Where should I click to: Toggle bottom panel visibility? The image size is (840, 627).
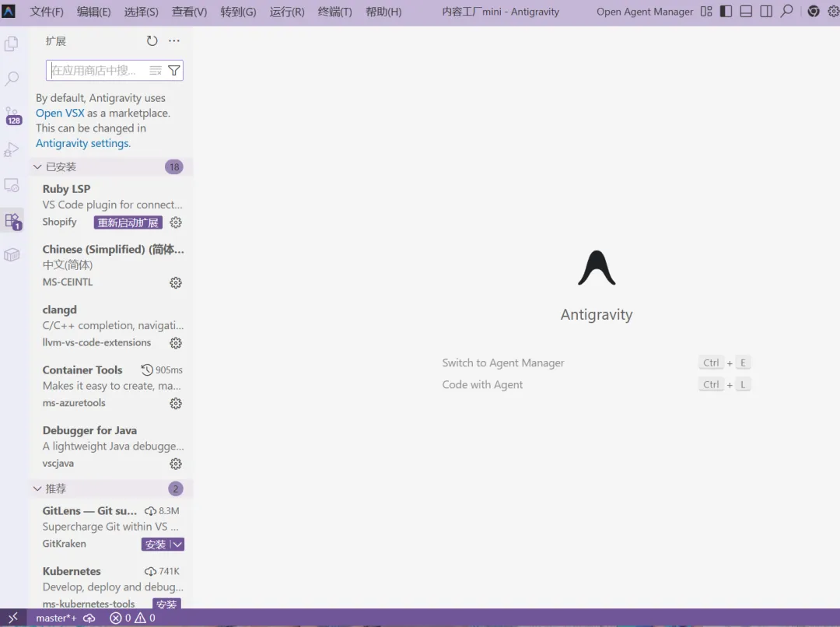coord(746,11)
